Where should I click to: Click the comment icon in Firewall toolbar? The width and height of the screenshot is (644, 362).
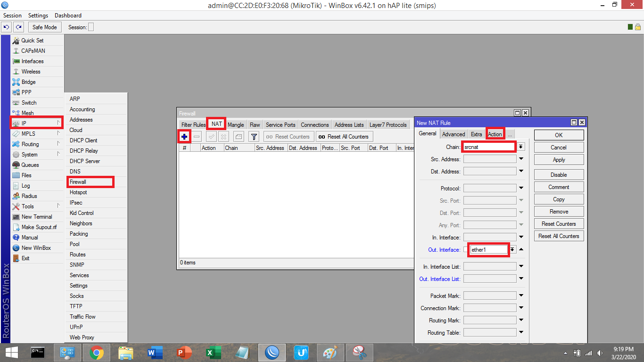(239, 137)
